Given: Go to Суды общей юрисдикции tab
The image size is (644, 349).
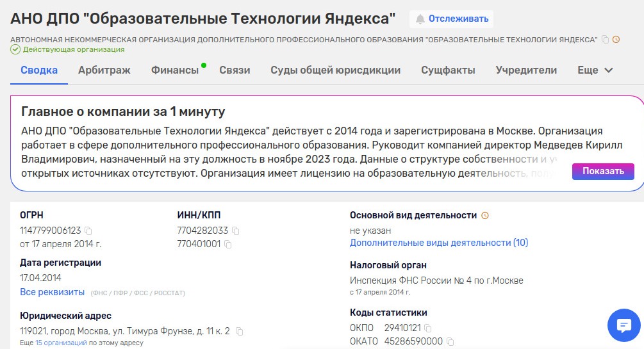Looking at the screenshot, I should (336, 70).
